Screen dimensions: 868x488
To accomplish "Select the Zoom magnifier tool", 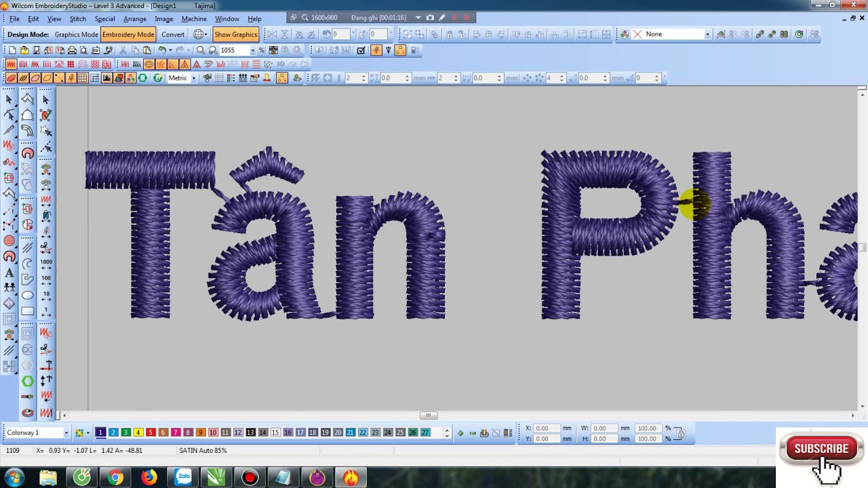I will click(x=201, y=50).
